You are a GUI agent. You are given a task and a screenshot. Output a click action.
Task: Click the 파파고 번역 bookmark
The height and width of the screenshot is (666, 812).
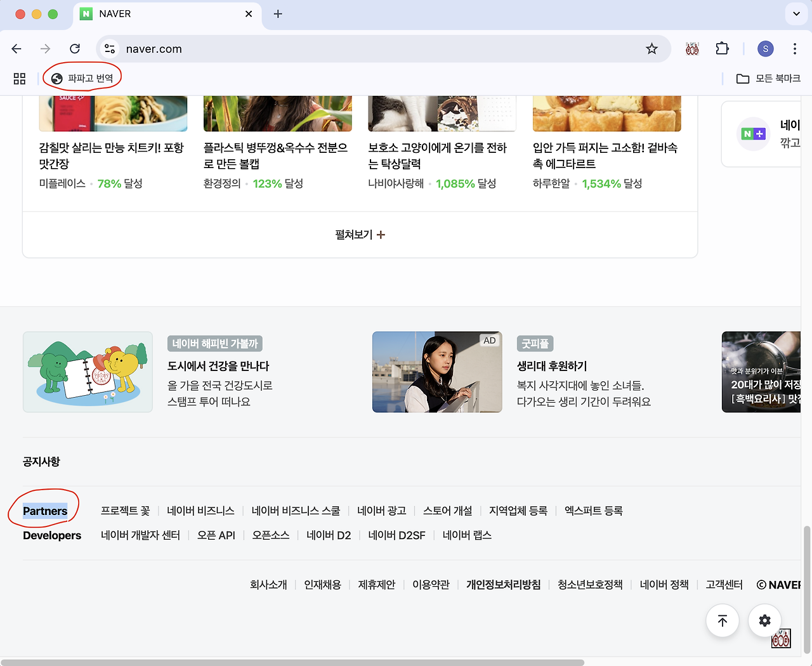pyautogui.click(x=82, y=79)
